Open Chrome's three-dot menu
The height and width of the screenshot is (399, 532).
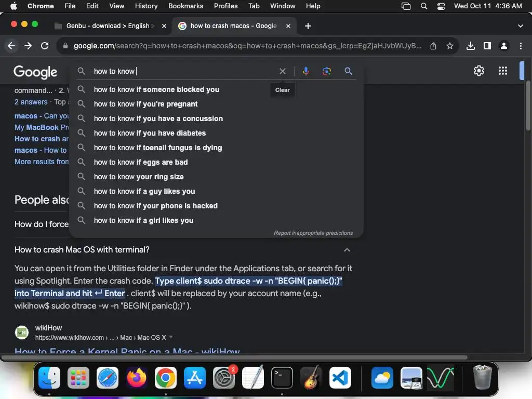(x=521, y=46)
